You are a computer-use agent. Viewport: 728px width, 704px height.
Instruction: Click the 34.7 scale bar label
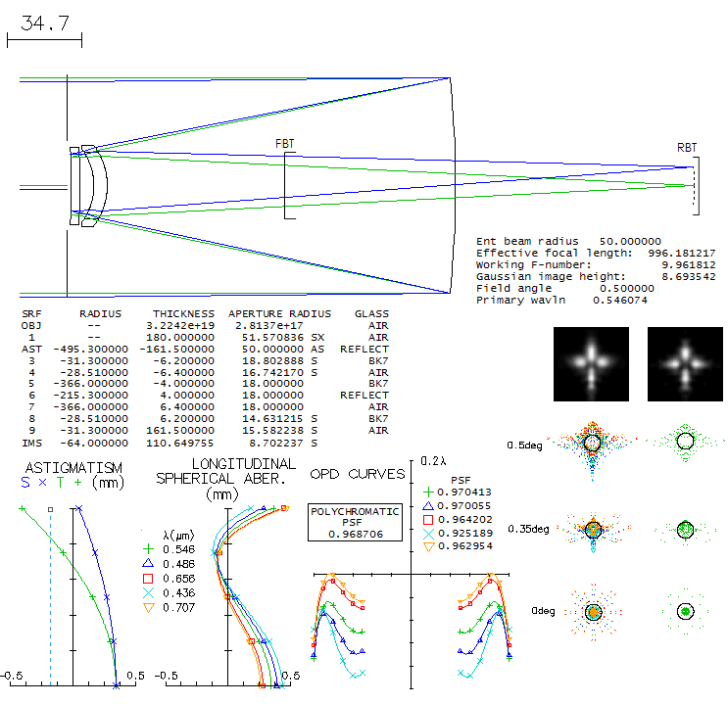click(x=44, y=23)
